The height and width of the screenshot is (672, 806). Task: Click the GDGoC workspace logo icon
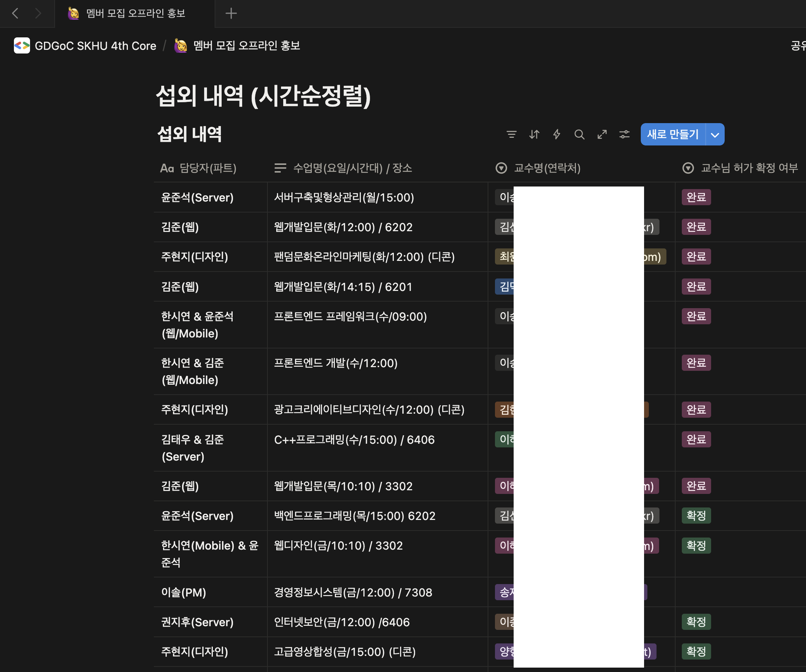tap(22, 46)
